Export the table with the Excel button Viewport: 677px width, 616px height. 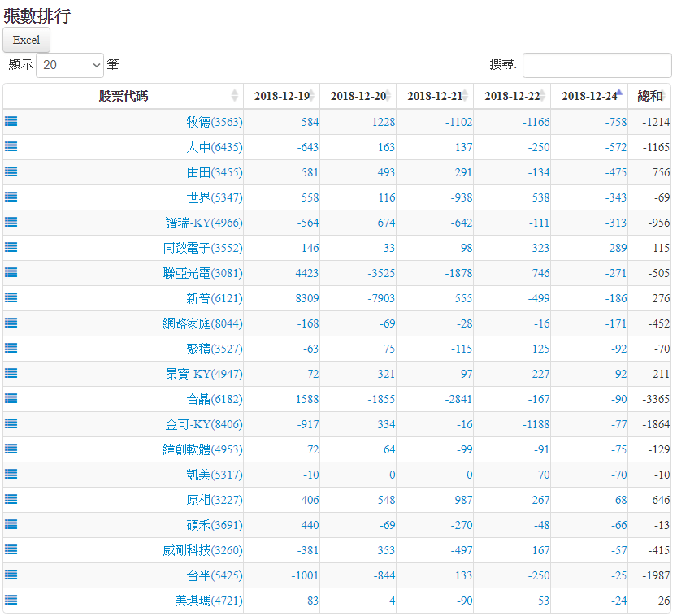pyautogui.click(x=26, y=40)
